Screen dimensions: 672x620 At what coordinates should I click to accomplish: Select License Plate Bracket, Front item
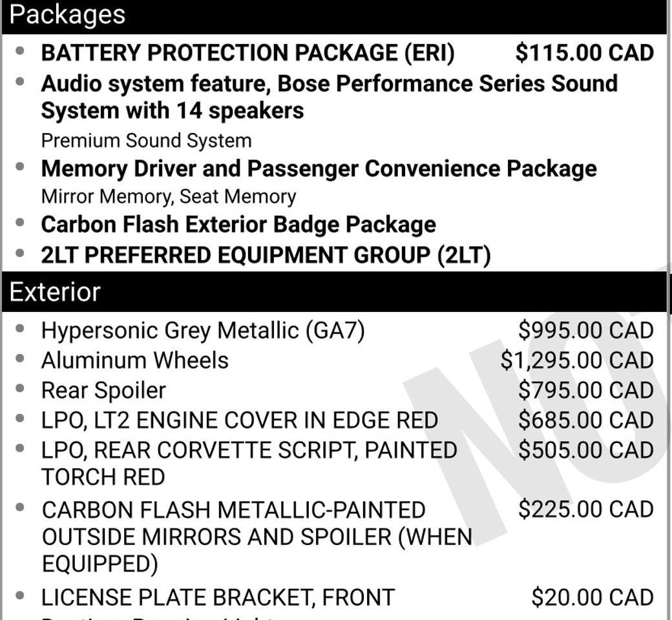click(218, 598)
